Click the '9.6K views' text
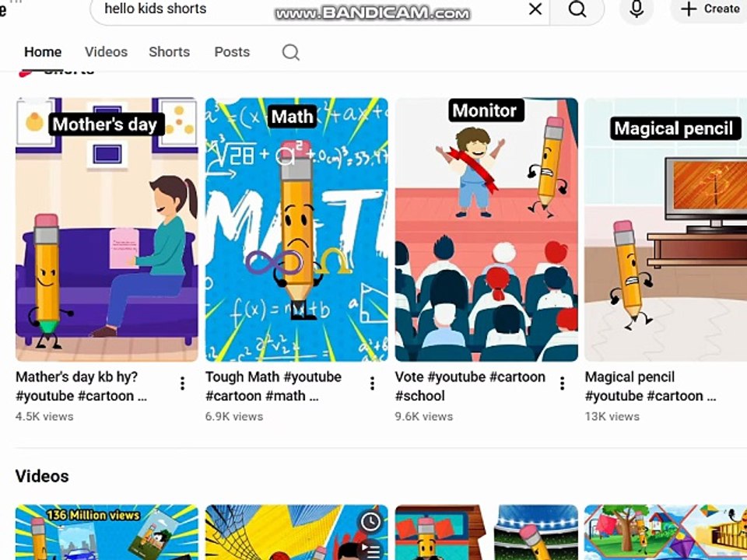 (424, 417)
